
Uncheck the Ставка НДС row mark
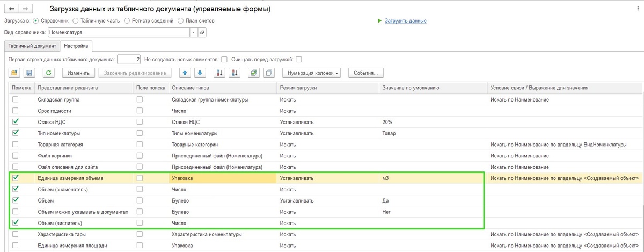click(x=16, y=122)
